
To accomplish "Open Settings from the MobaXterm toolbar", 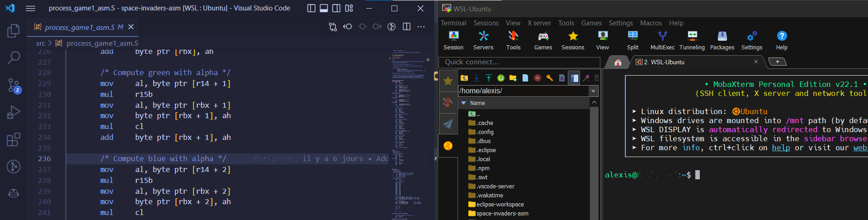I will (752, 40).
